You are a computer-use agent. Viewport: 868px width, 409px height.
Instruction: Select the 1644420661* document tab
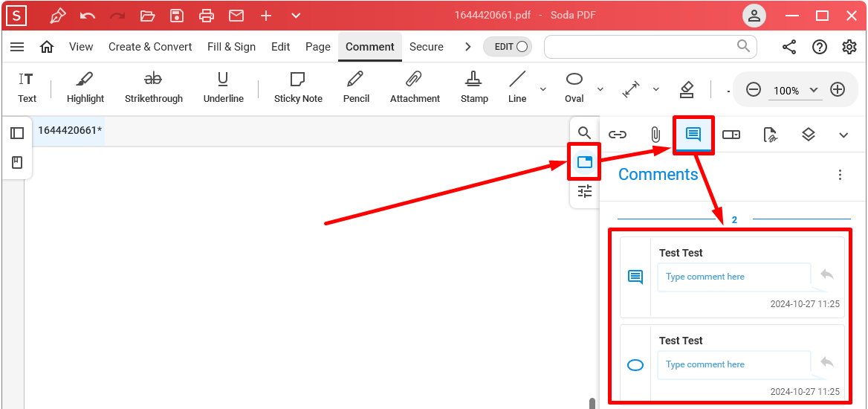(70, 131)
